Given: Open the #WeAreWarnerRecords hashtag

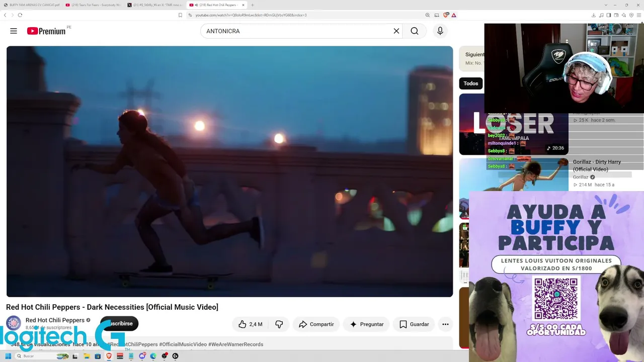Looking at the screenshot, I should [235, 344].
